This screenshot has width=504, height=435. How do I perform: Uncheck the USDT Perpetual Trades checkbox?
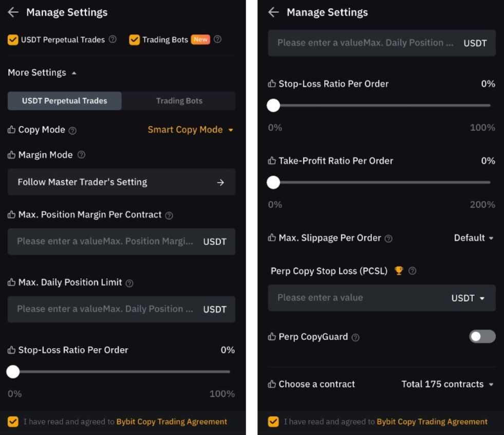(x=13, y=40)
